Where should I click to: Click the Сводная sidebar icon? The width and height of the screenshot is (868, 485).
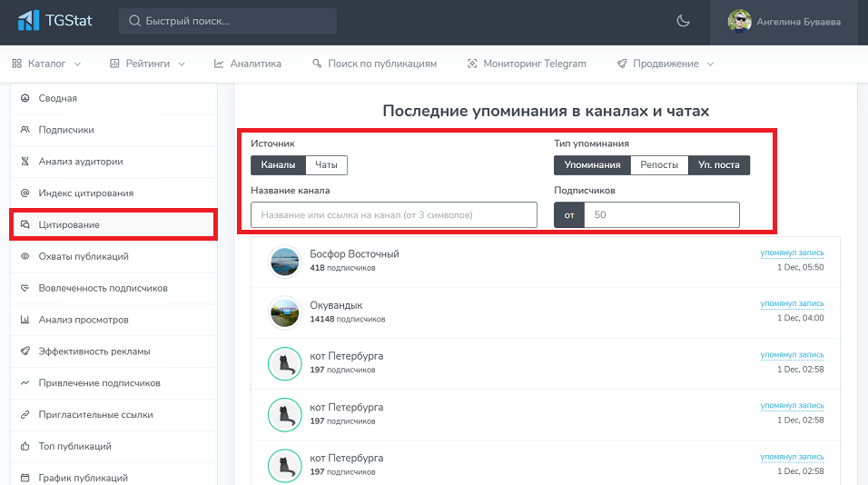(x=25, y=98)
